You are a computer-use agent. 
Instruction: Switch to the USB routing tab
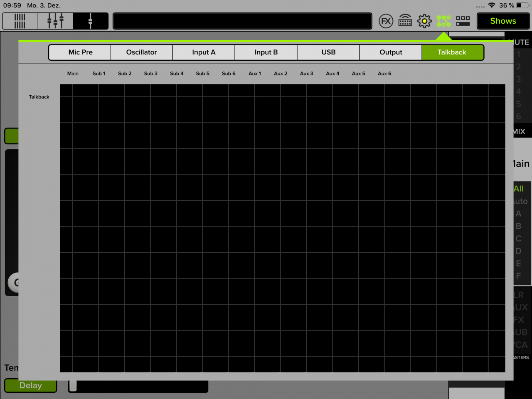click(x=328, y=52)
